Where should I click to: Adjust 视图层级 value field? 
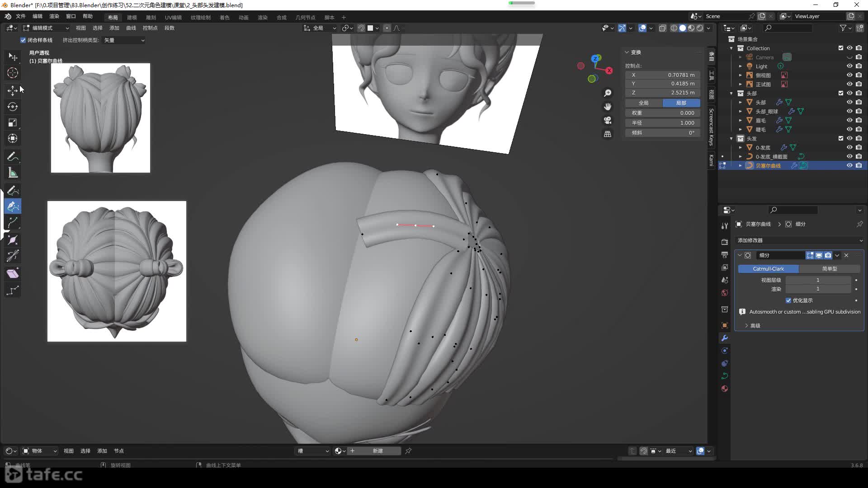(x=818, y=280)
